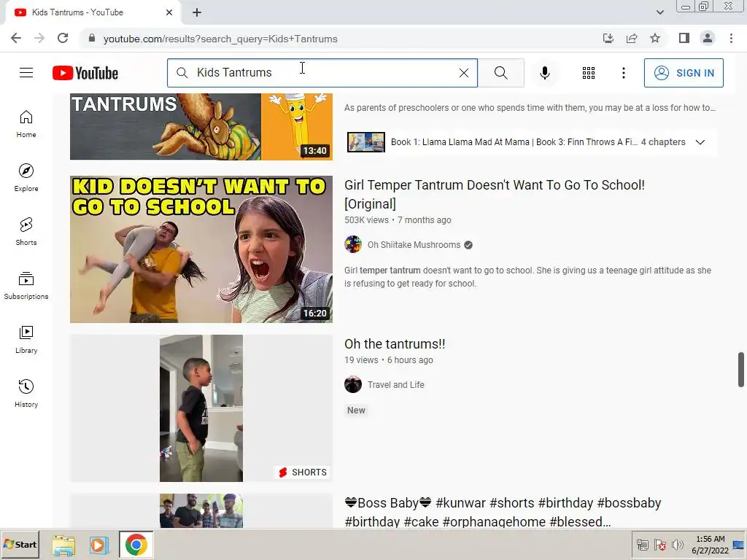747x560 pixels.
Task: Click the address bar URL
Action: (x=220, y=39)
